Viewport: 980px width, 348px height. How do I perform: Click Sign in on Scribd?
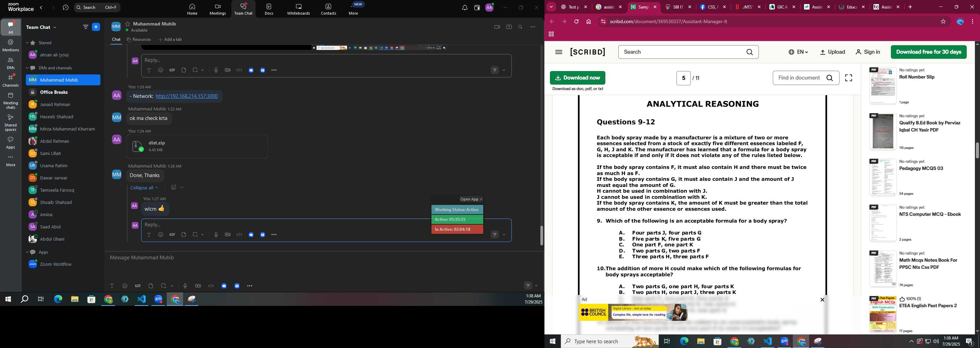click(x=868, y=52)
